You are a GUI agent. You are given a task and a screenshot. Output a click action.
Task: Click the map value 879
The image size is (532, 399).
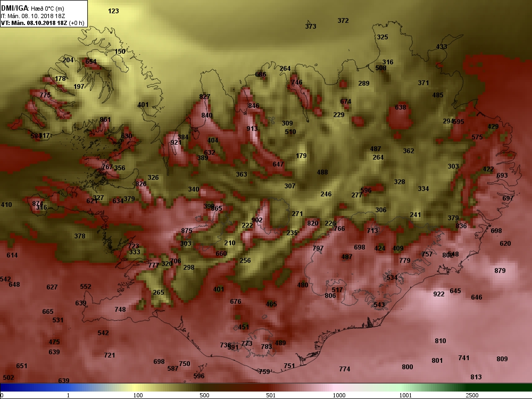pos(500,270)
